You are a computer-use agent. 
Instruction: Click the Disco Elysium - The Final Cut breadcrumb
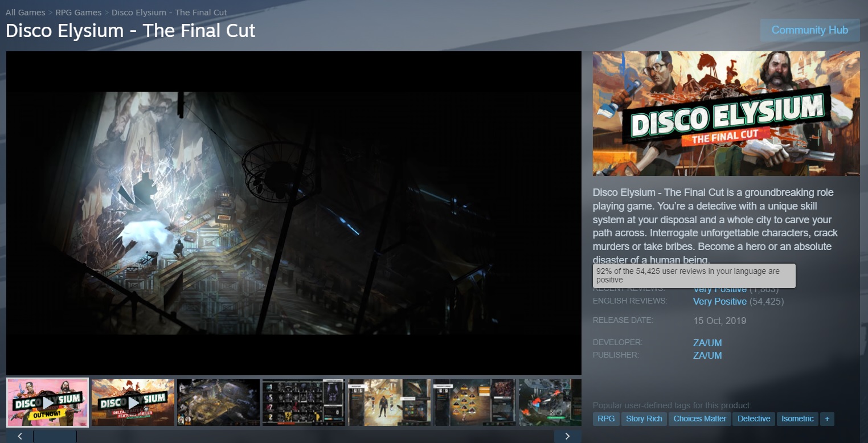169,13
